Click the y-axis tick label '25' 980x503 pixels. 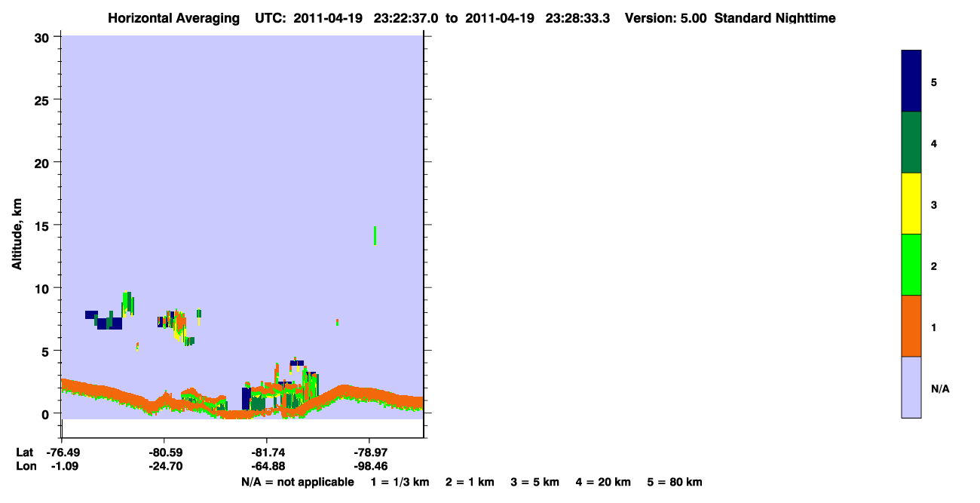pos(43,100)
